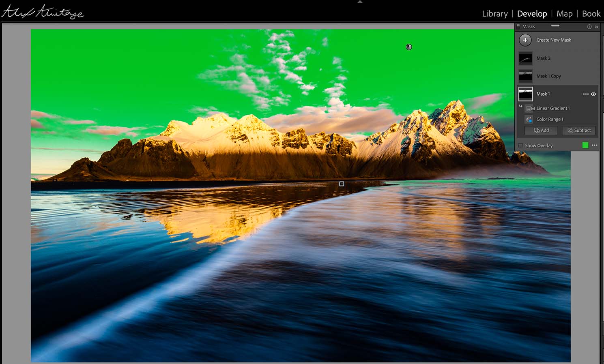The width and height of the screenshot is (604, 364).
Task: Switch to the Library module
Action: pos(494,13)
